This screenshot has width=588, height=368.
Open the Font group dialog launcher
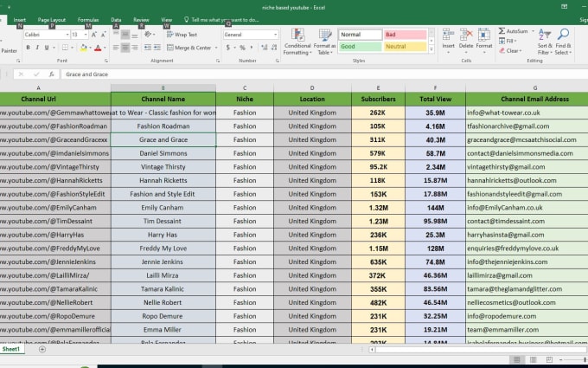tap(106, 61)
